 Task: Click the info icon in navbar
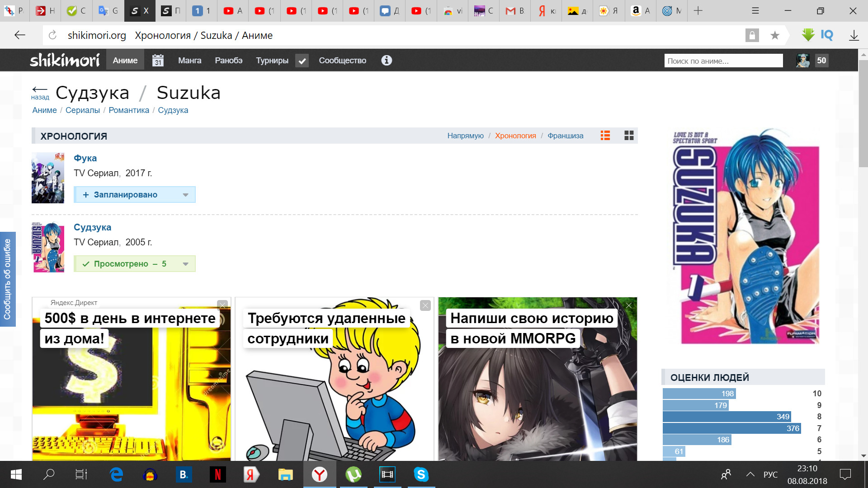pyautogui.click(x=386, y=61)
